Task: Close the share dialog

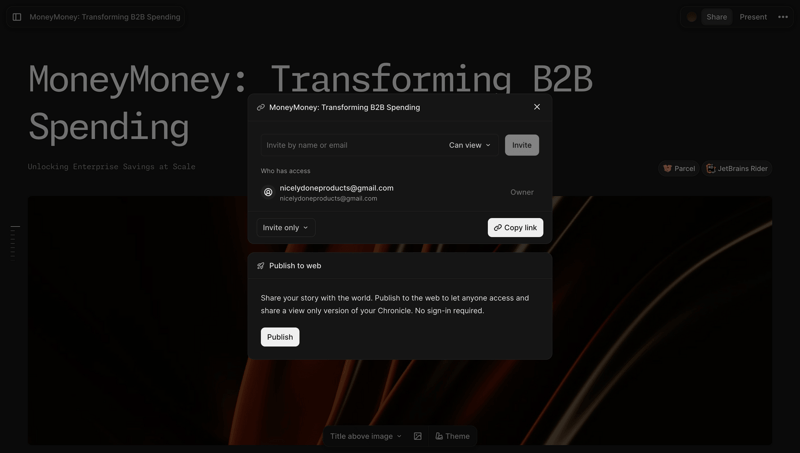Action: click(537, 107)
